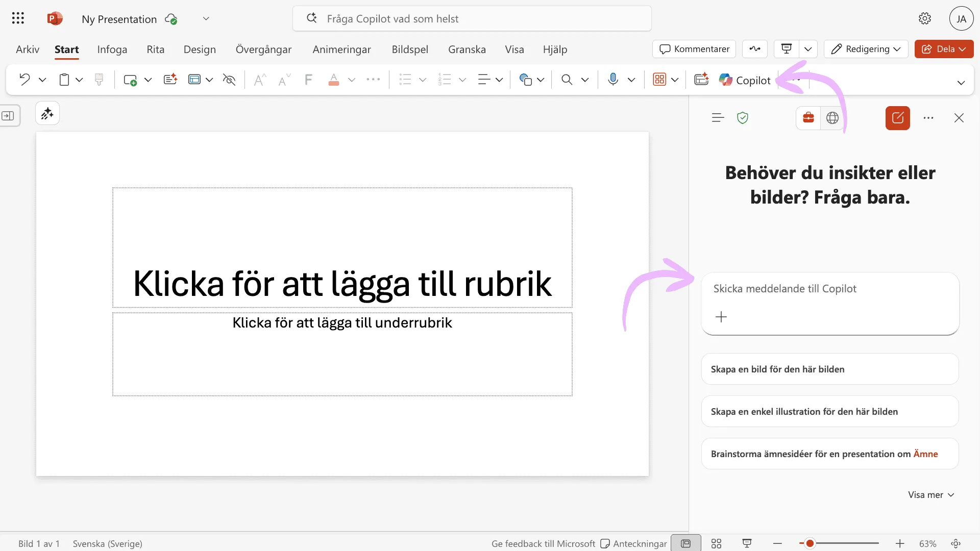Switch to the Animeringar tab
This screenshot has height=551, width=980.
tap(342, 49)
